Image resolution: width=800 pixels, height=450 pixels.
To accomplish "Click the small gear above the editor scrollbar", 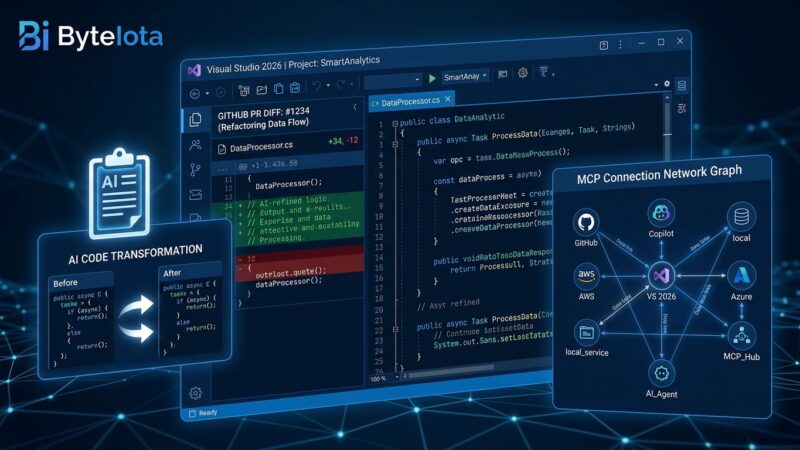I will (667, 84).
